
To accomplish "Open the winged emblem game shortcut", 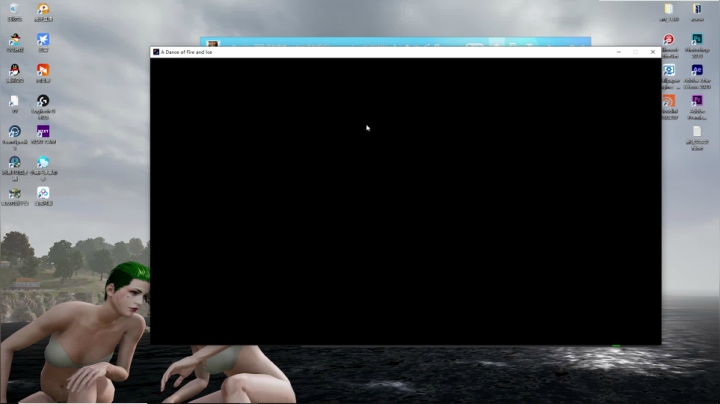I will 15,193.
